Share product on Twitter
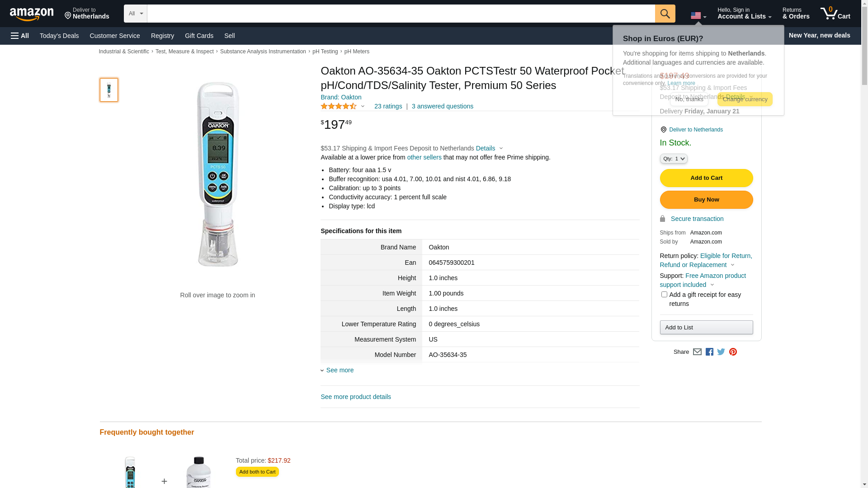Viewport: 868px width, 488px height. tap(721, 352)
